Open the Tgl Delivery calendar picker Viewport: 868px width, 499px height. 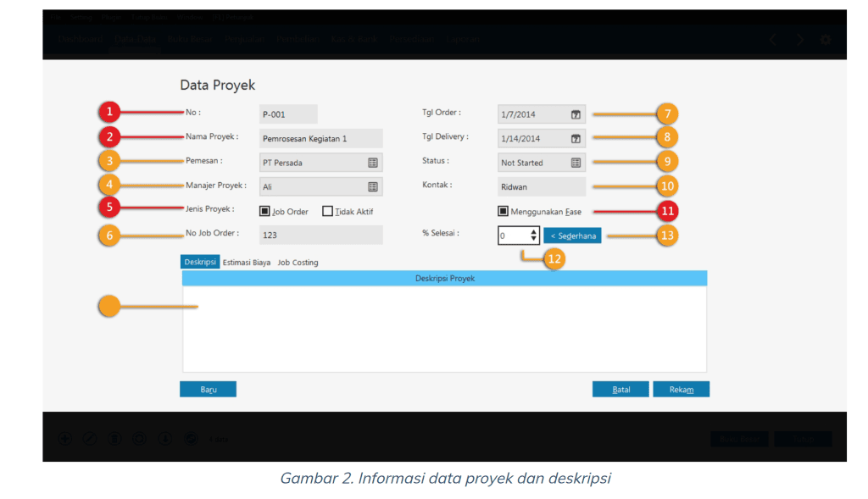[576, 139]
